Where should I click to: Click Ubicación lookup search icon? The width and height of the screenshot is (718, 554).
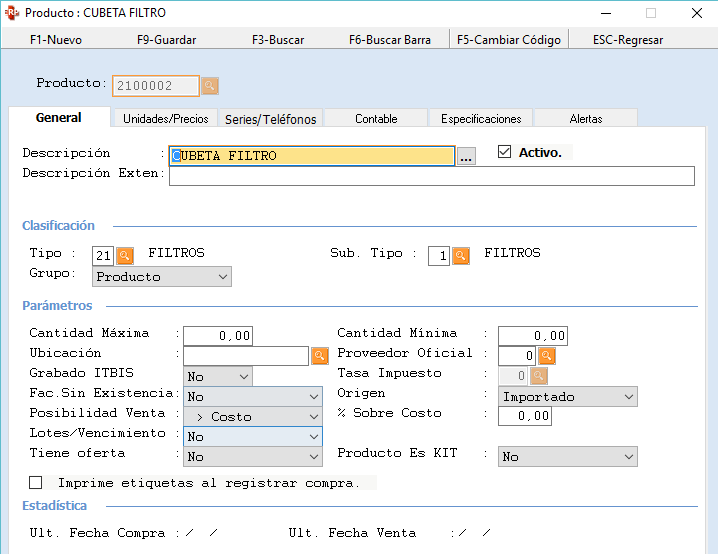click(x=319, y=355)
